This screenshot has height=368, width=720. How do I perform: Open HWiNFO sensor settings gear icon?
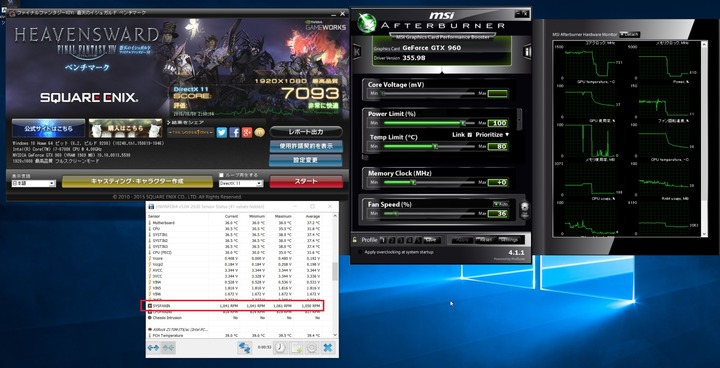[x=312, y=347]
